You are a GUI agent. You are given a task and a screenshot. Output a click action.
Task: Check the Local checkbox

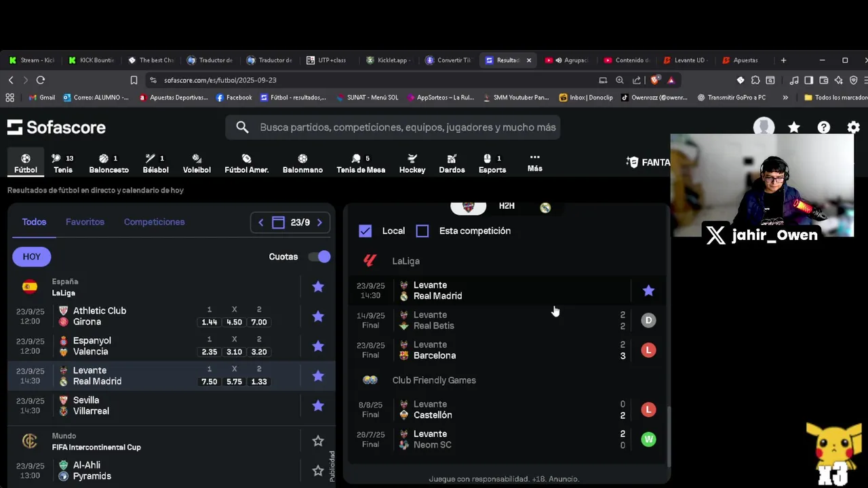[x=365, y=231]
